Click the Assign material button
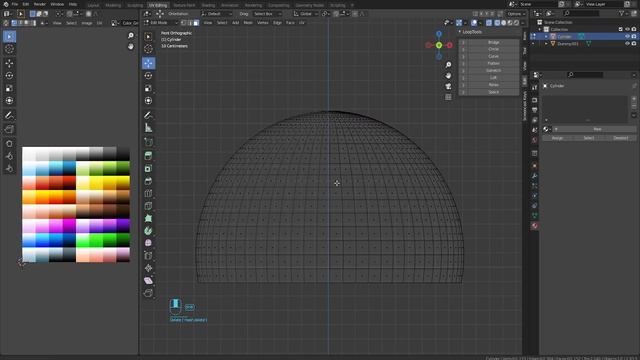The image size is (640, 360). click(558, 138)
